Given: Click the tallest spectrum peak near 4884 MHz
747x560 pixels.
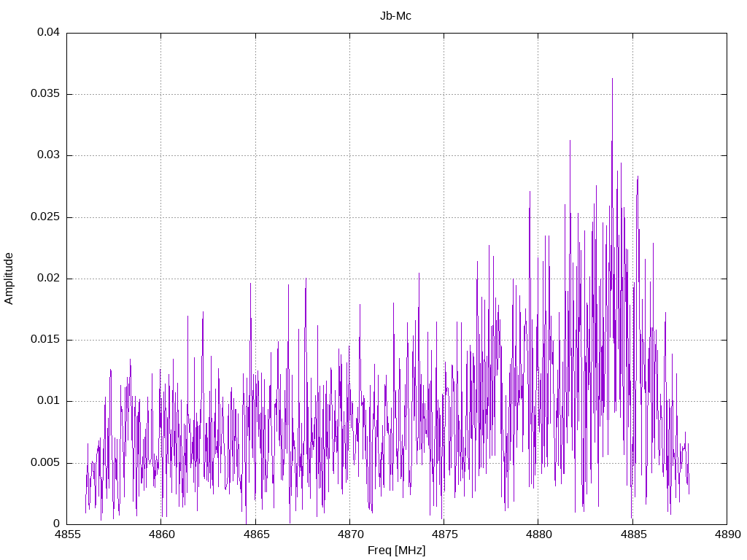Looking at the screenshot, I should coord(612,79).
